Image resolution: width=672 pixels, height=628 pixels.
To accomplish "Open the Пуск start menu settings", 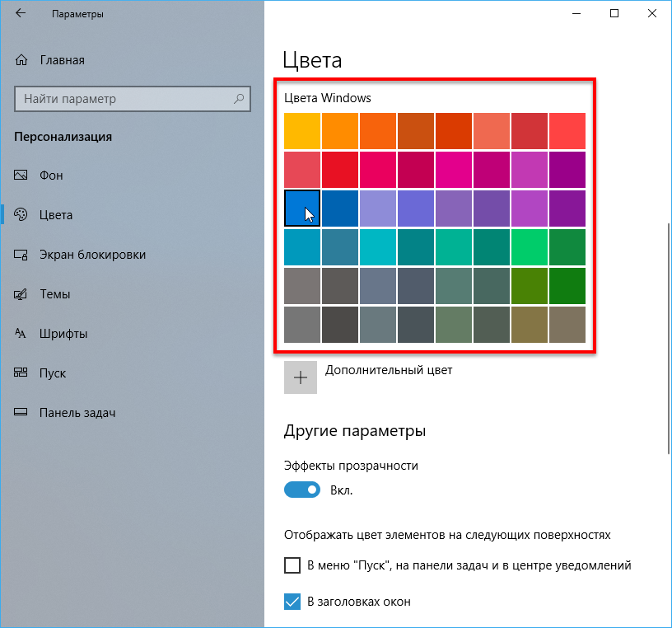I will pyautogui.click(x=51, y=373).
